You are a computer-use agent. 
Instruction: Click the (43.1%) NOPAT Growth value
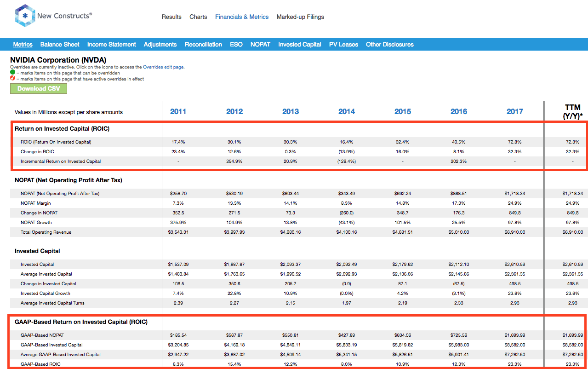(x=347, y=223)
